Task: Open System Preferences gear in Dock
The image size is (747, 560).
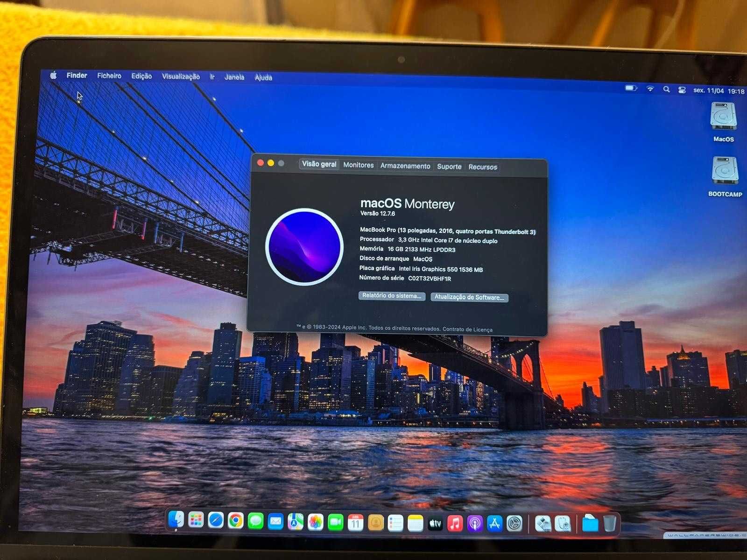Action: tap(514, 524)
